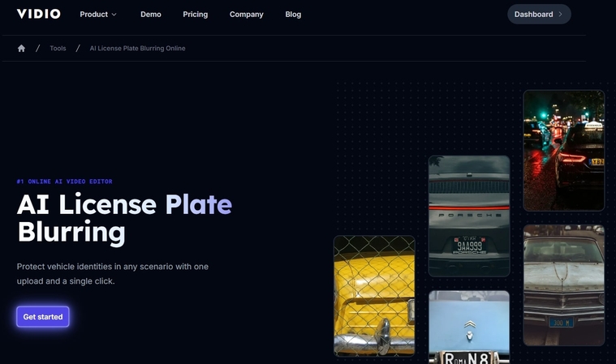The height and width of the screenshot is (364, 616).
Task: Click the Protect vehicle identities description text
Action: (113, 274)
